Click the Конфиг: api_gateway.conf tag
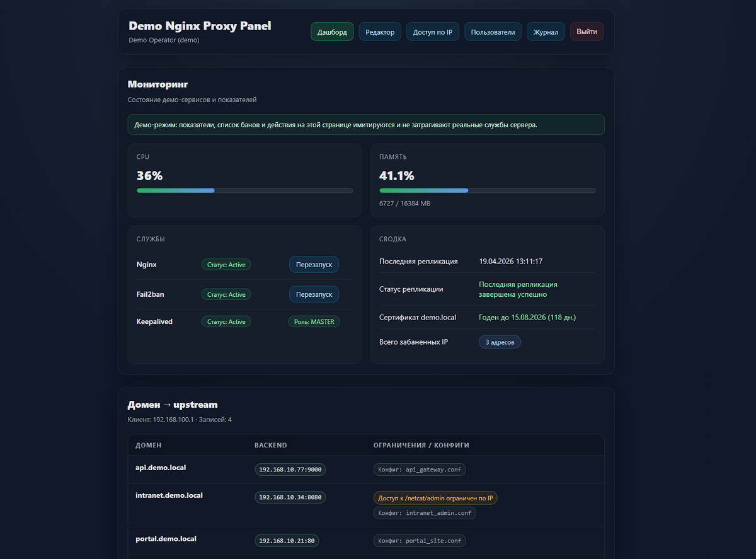This screenshot has height=559, width=756. (419, 470)
